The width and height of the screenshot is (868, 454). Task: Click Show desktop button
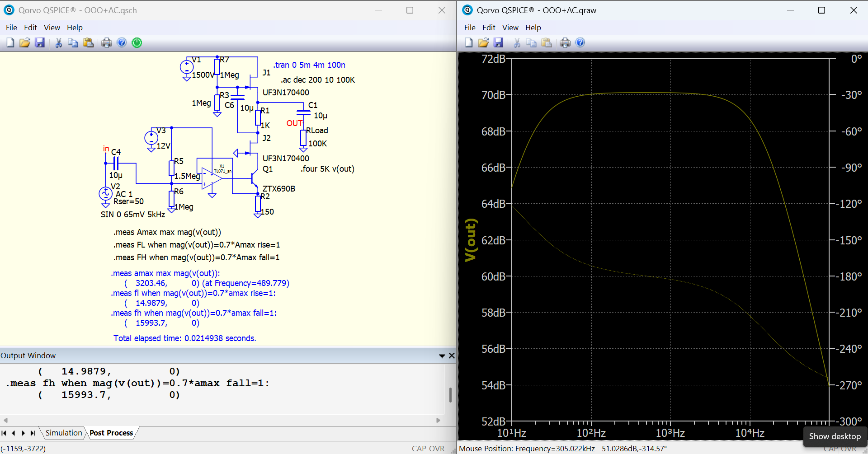pos(835,436)
